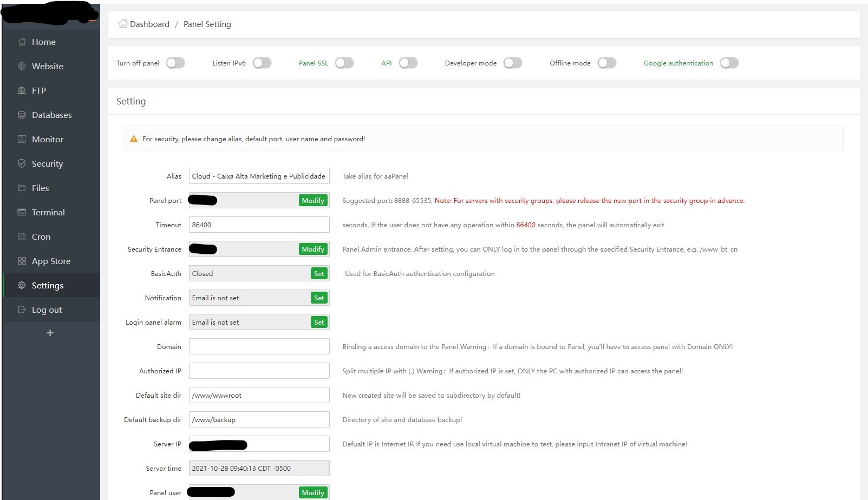Click the orange security warning icon
868x500 pixels.
[134, 139]
